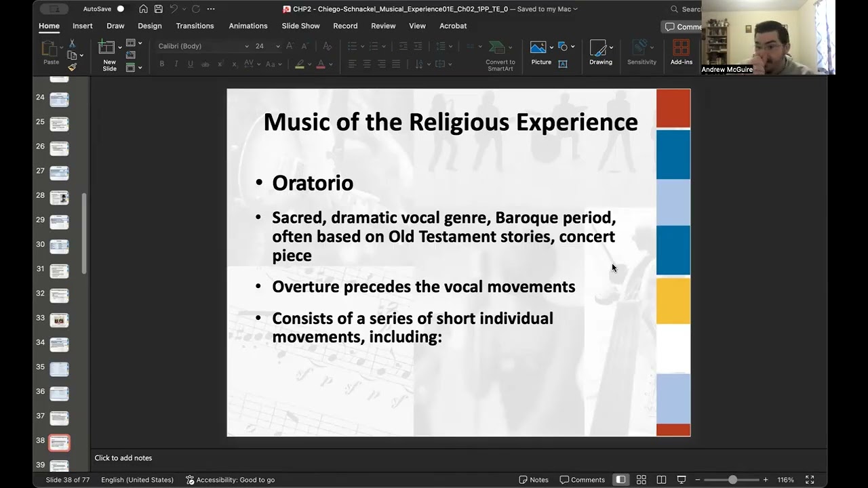Align text right

(x=382, y=64)
